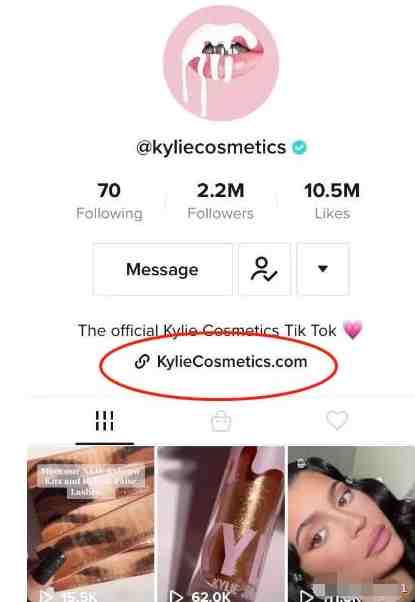Switch to the liked videos heart tab
The height and width of the screenshot is (602, 415).
click(337, 420)
